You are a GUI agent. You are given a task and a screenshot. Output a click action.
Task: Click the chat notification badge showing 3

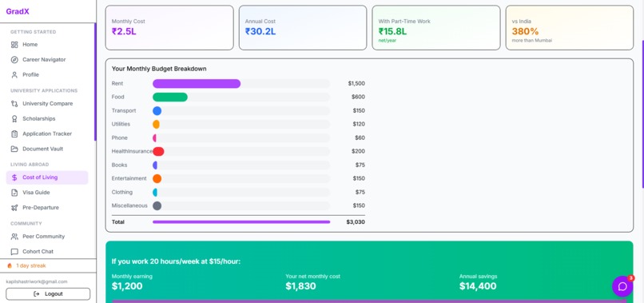[x=630, y=278]
